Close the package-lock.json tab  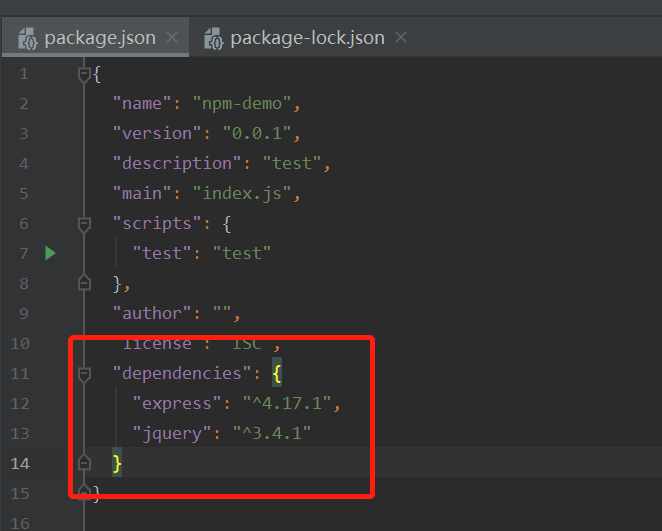click(401, 37)
